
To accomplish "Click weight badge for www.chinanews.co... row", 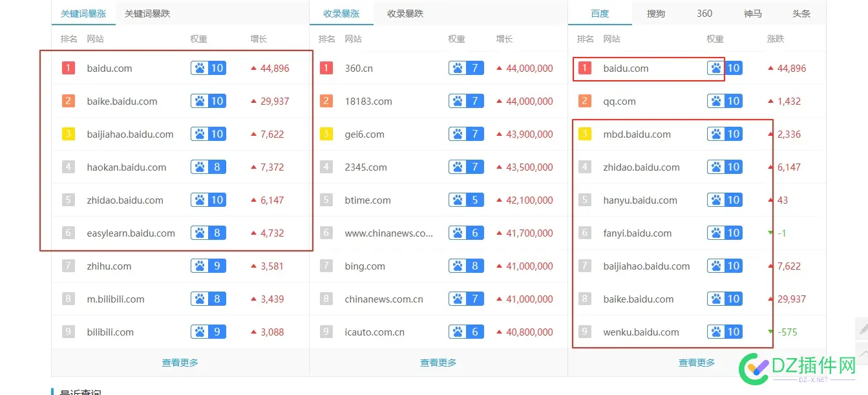I will [x=466, y=233].
